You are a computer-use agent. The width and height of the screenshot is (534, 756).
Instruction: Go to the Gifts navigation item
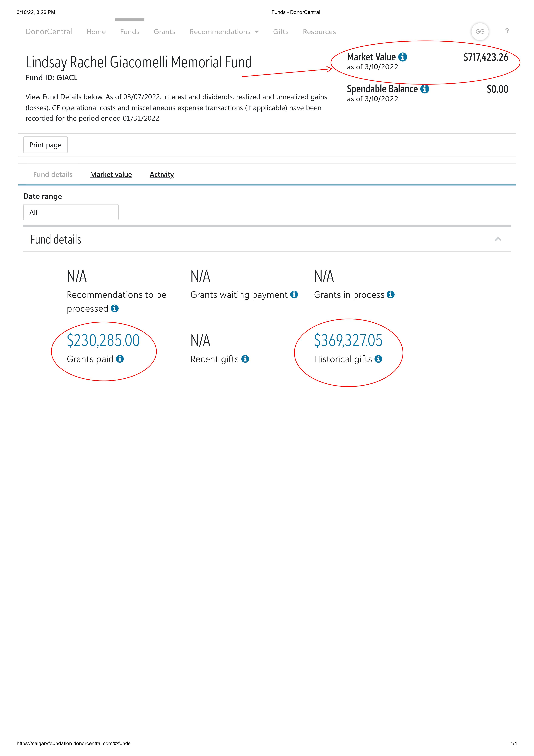(x=281, y=32)
